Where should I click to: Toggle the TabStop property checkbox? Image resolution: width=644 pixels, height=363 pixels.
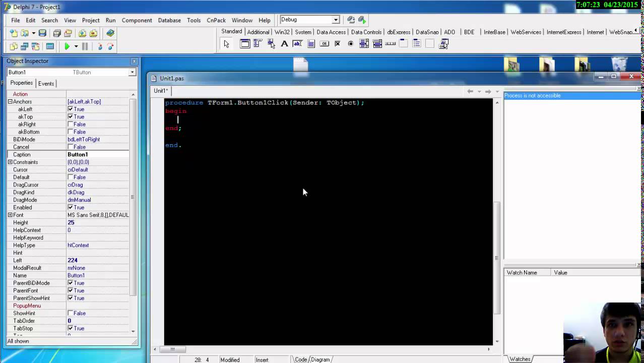pyautogui.click(x=71, y=328)
